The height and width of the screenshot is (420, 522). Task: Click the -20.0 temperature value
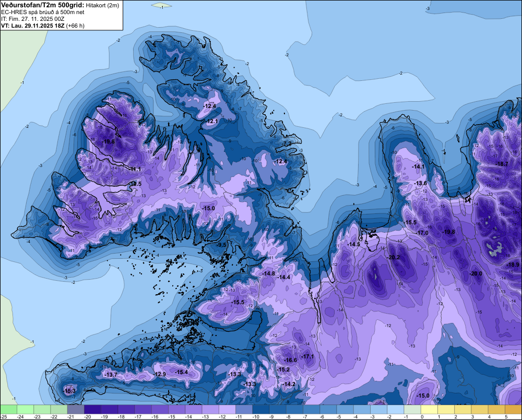(x=476, y=273)
